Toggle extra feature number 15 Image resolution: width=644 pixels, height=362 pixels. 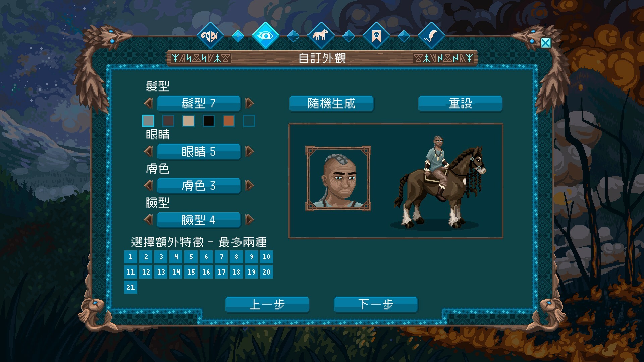tap(191, 272)
